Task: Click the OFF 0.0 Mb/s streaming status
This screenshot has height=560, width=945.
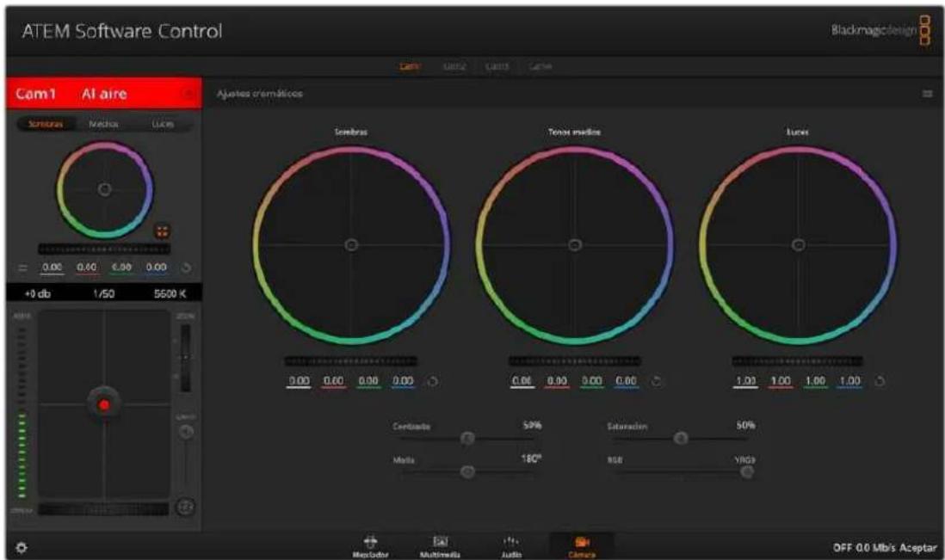Action: tap(866, 548)
